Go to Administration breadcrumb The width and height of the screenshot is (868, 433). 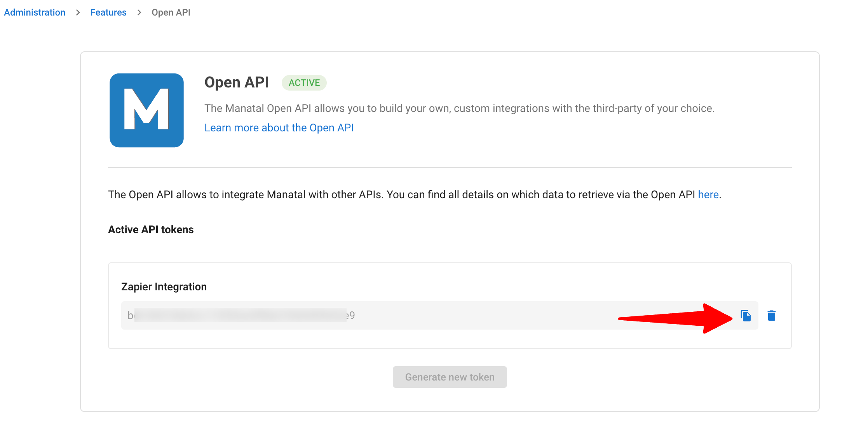[x=35, y=12]
